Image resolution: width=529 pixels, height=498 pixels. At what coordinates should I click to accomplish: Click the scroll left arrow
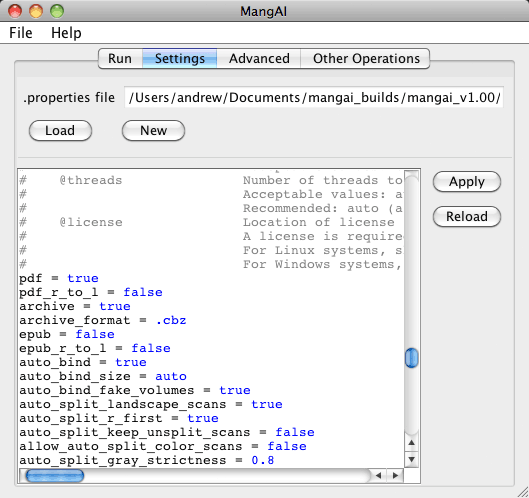(379, 476)
